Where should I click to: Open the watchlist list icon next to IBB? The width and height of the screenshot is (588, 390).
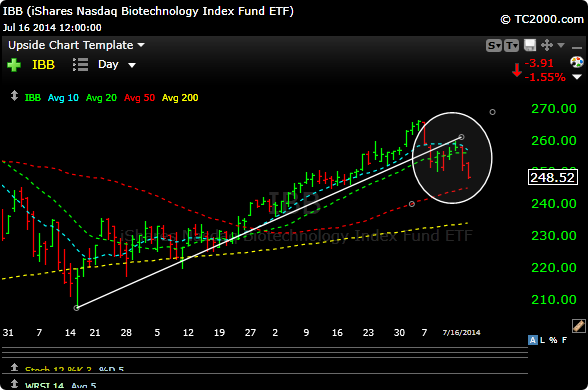click(80, 64)
